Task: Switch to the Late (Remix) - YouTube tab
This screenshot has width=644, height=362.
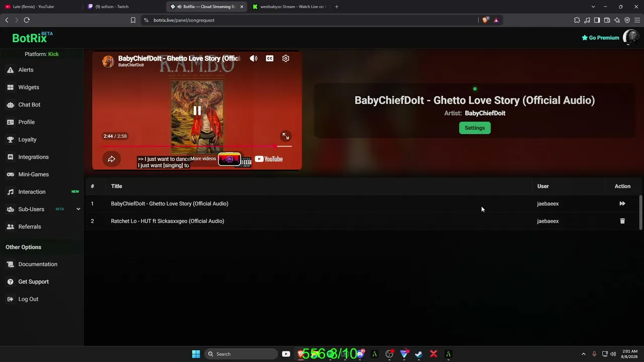Action: (40, 7)
